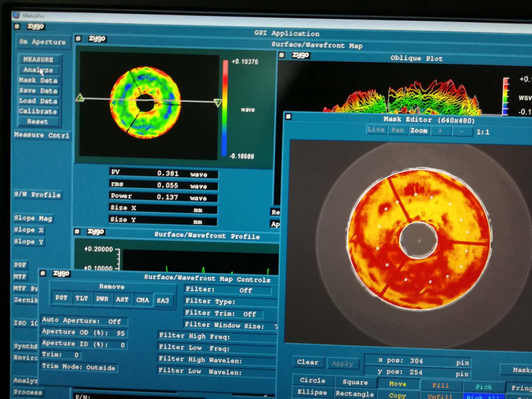Clear the mask in Mask Editor

click(x=308, y=362)
